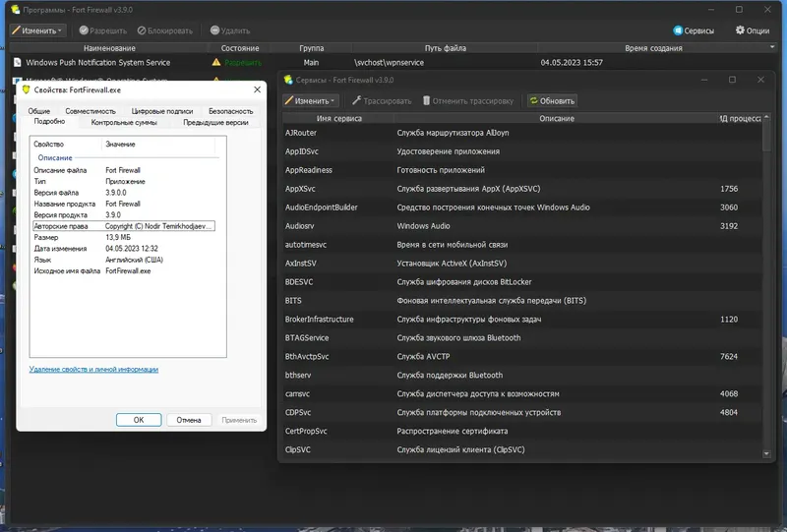Select BITS service row
This screenshot has height=532, width=787.
pos(522,301)
